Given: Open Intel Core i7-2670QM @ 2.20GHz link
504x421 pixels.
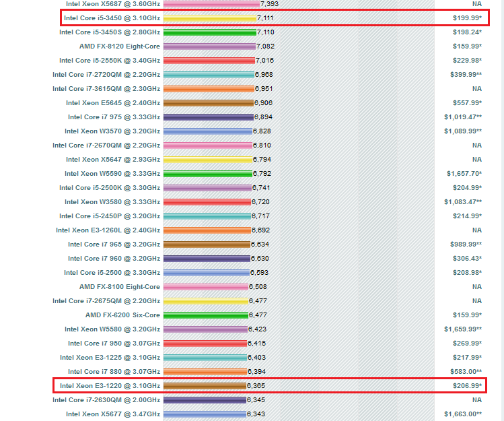Looking at the screenshot, I should tap(106, 145).
